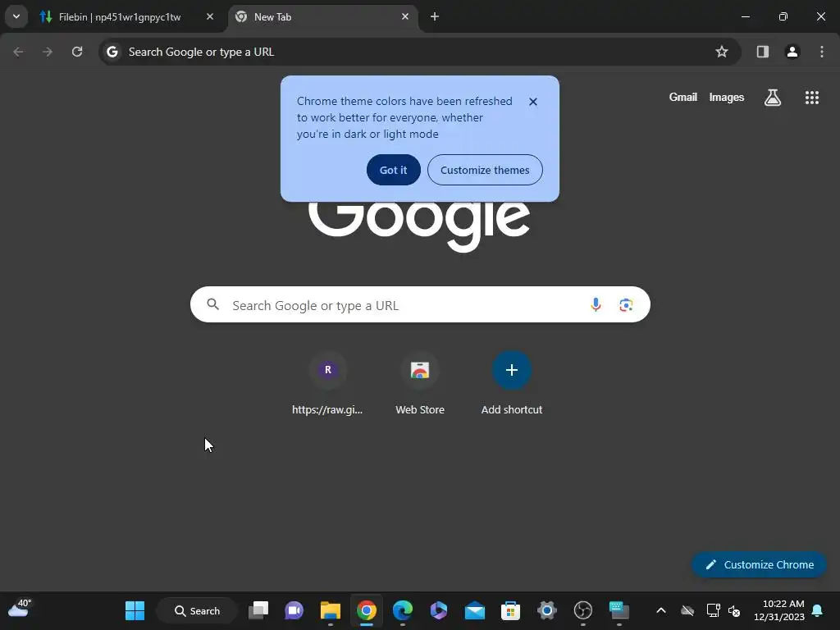Open the Images link
This screenshot has width=840, height=630.
coord(727,97)
